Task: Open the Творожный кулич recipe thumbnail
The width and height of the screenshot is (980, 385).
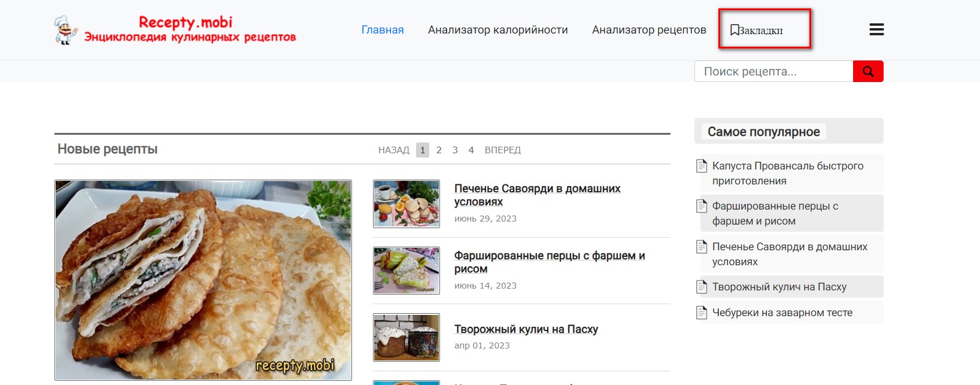Action: click(406, 338)
